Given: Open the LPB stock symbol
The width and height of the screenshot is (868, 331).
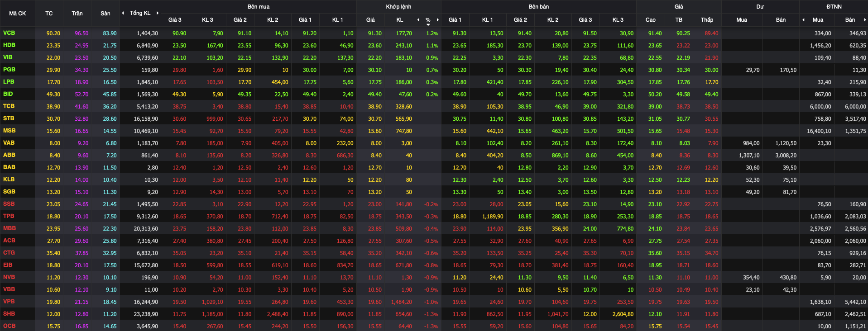Looking at the screenshot, I should 9,82.
